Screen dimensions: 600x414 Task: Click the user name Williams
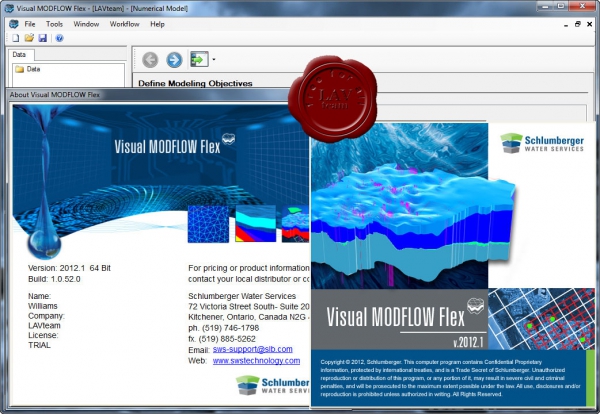42,306
